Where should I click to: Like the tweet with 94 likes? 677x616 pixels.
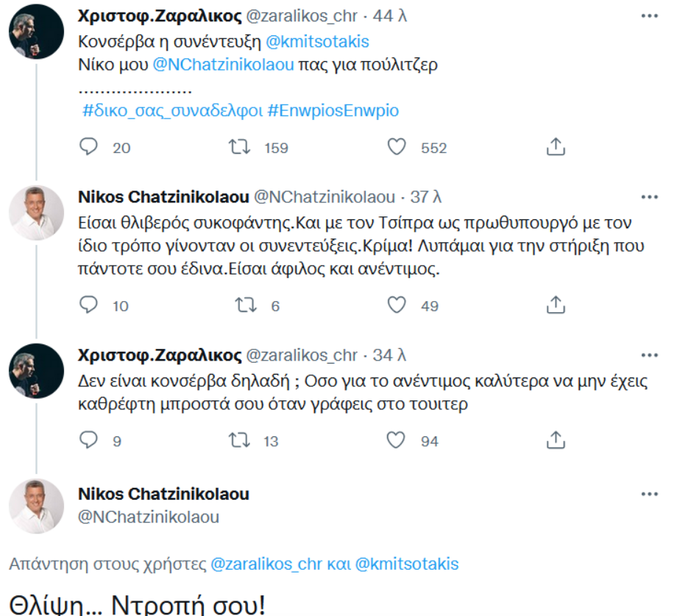tap(397, 440)
